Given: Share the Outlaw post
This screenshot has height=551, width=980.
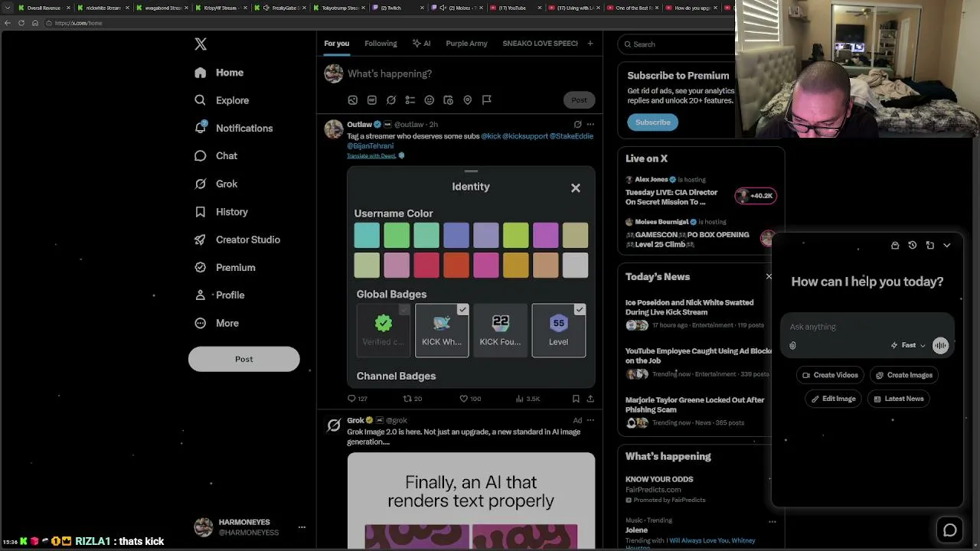Looking at the screenshot, I should (x=590, y=399).
